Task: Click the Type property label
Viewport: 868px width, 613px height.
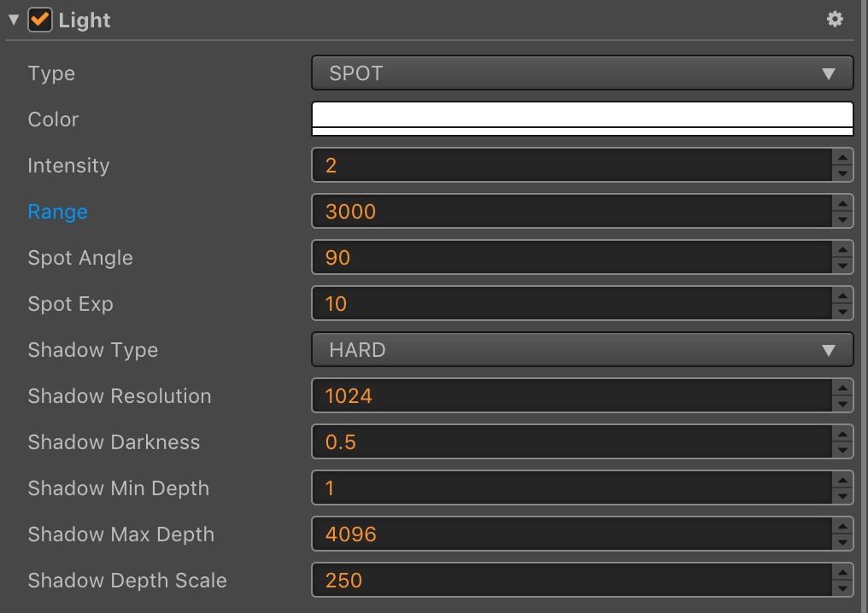Action: point(51,73)
